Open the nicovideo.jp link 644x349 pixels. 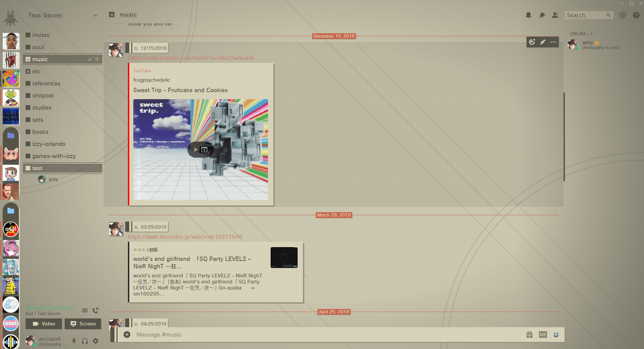185,237
